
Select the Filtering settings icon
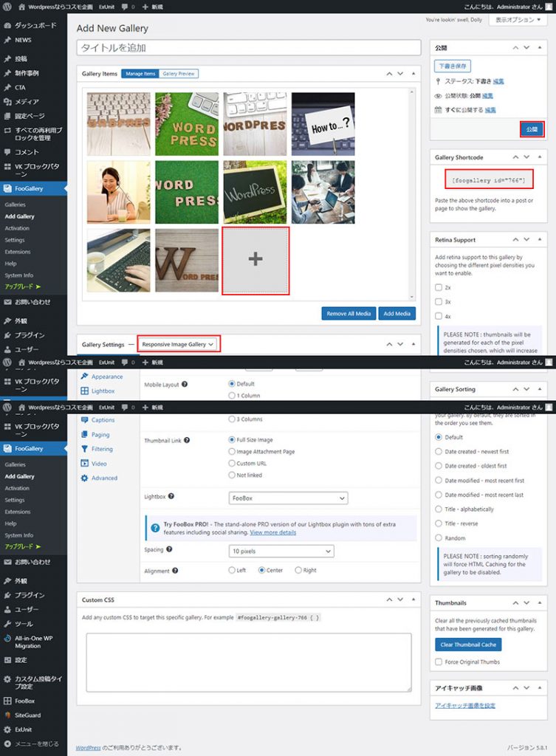[85, 449]
